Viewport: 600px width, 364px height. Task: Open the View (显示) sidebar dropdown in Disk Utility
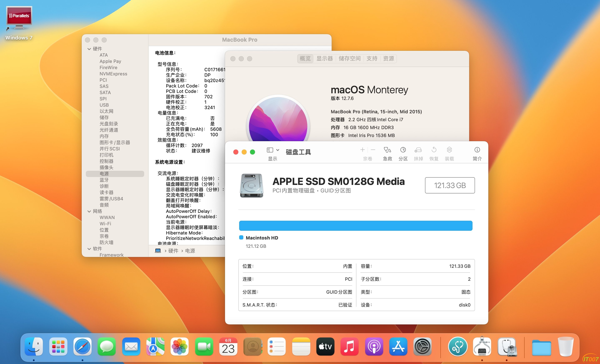point(273,150)
